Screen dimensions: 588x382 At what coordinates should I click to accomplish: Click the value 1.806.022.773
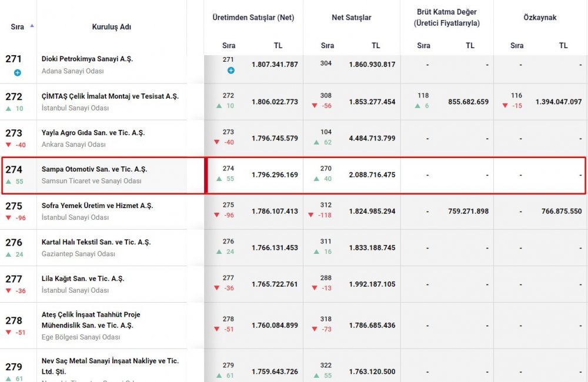[x=275, y=102]
